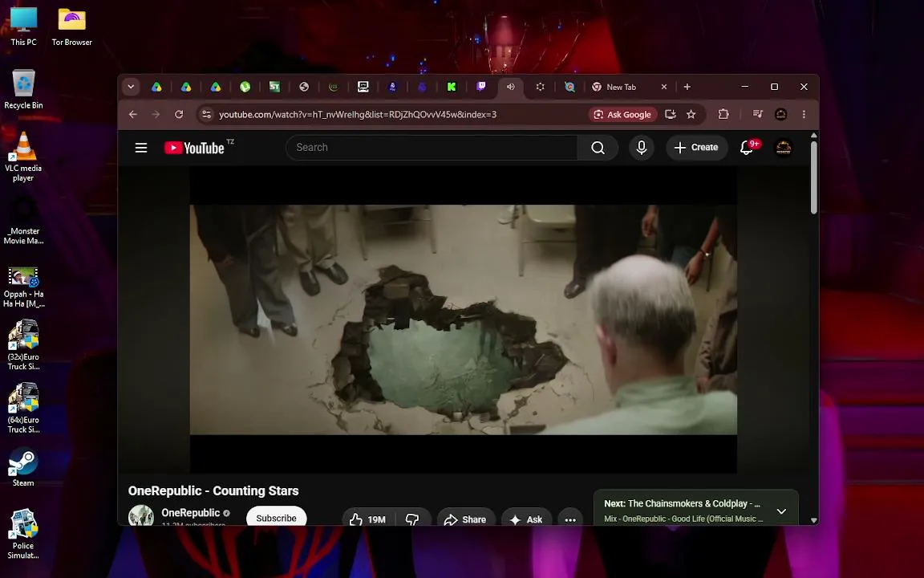Open the OneRepublic channel name link
Image resolution: width=924 pixels, height=578 pixels.
(x=190, y=512)
